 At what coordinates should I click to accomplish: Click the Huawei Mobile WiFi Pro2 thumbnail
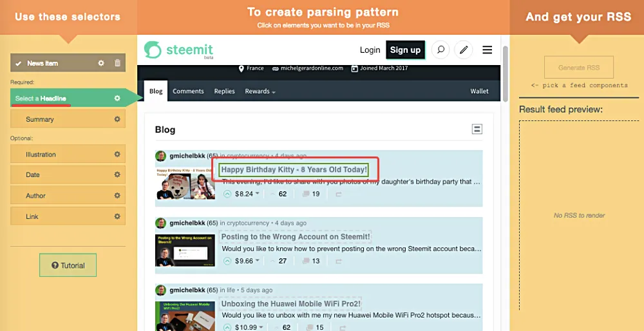coord(185,316)
